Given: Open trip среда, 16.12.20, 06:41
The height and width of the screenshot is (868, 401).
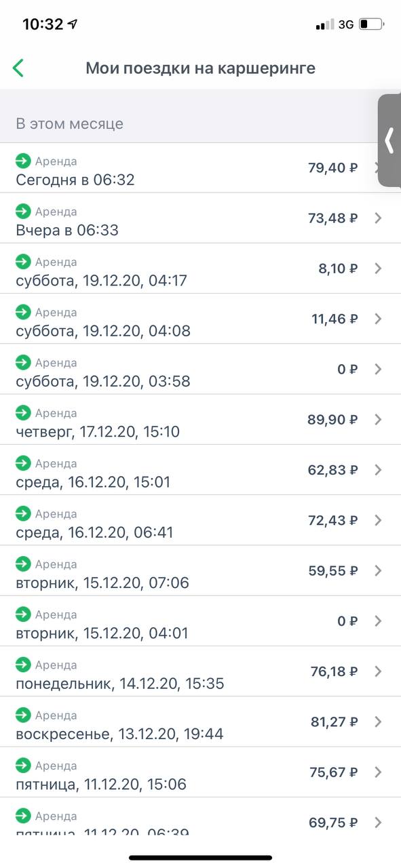Looking at the screenshot, I should point(200,520).
